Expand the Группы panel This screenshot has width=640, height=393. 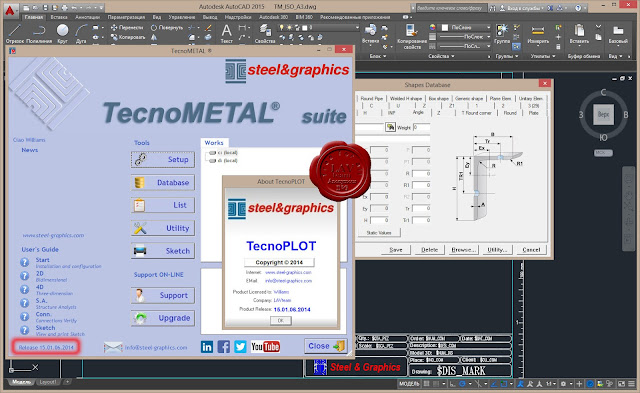(x=507, y=56)
